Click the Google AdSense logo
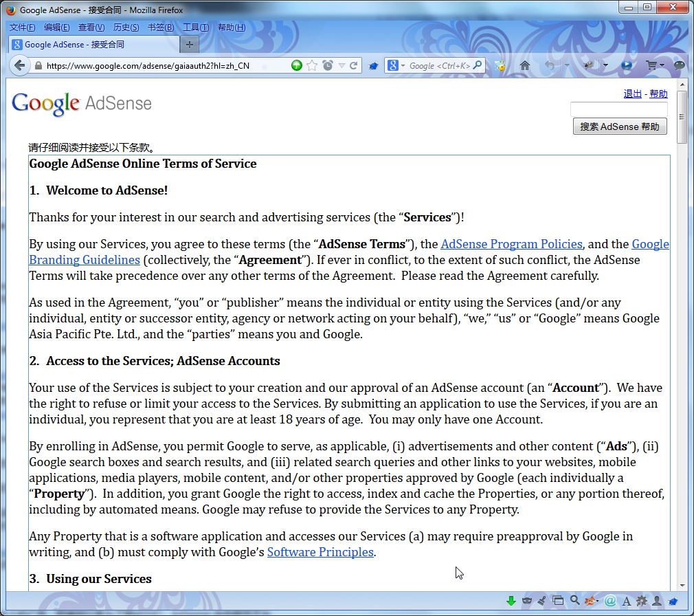This screenshot has height=616, width=694. [x=82, y=104]
